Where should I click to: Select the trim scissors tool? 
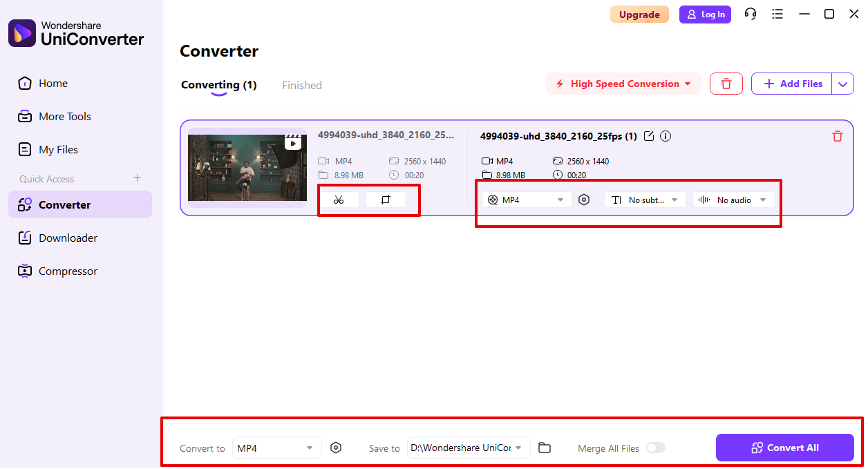(x=339, y=200)
